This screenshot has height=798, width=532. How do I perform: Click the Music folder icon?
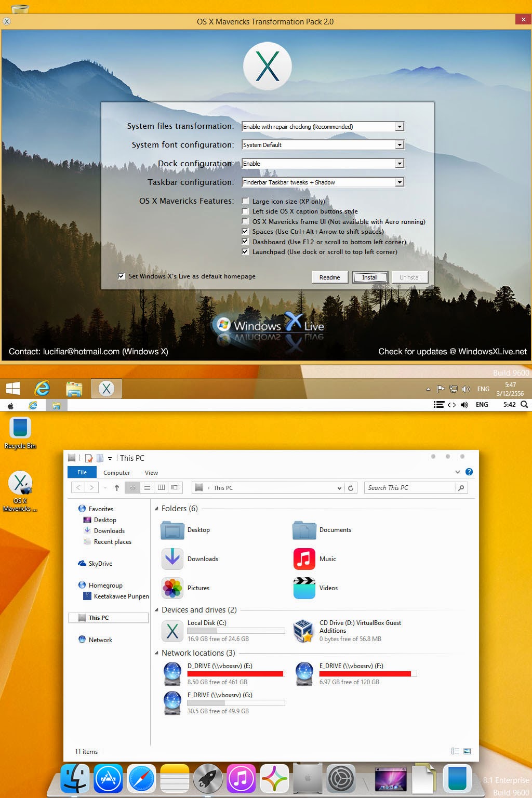point(304,559)
